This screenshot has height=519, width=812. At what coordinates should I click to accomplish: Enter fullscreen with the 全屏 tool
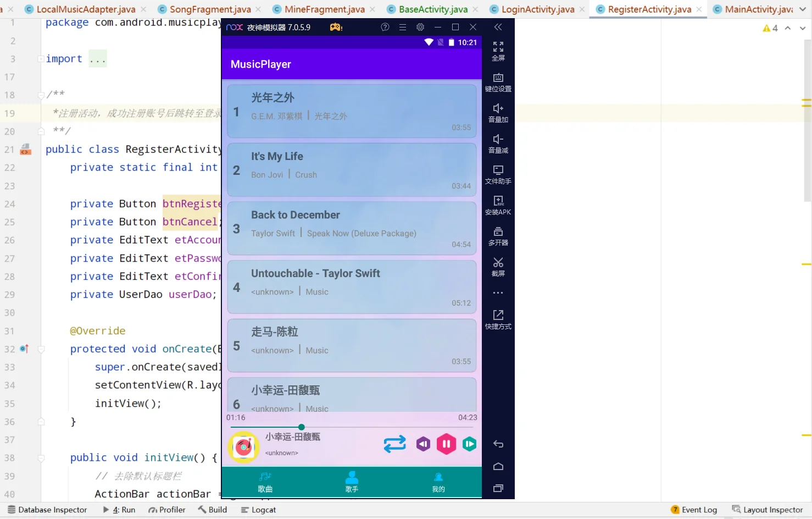pyautogui.click(x=498, y=51)
